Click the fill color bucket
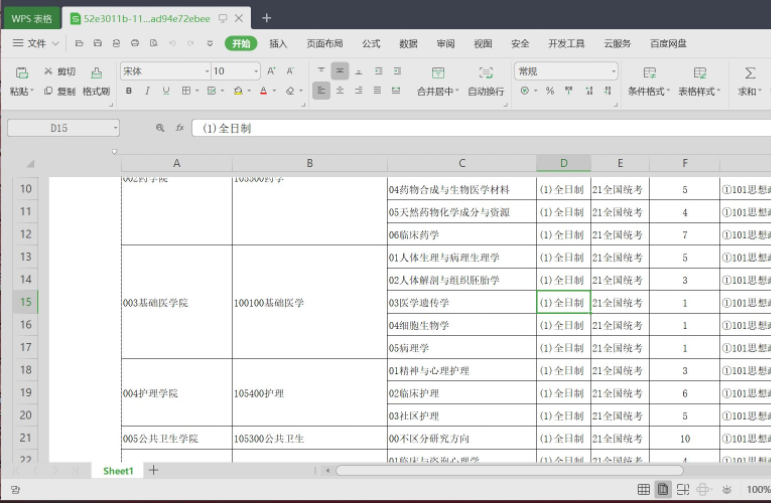 point(238,91)
